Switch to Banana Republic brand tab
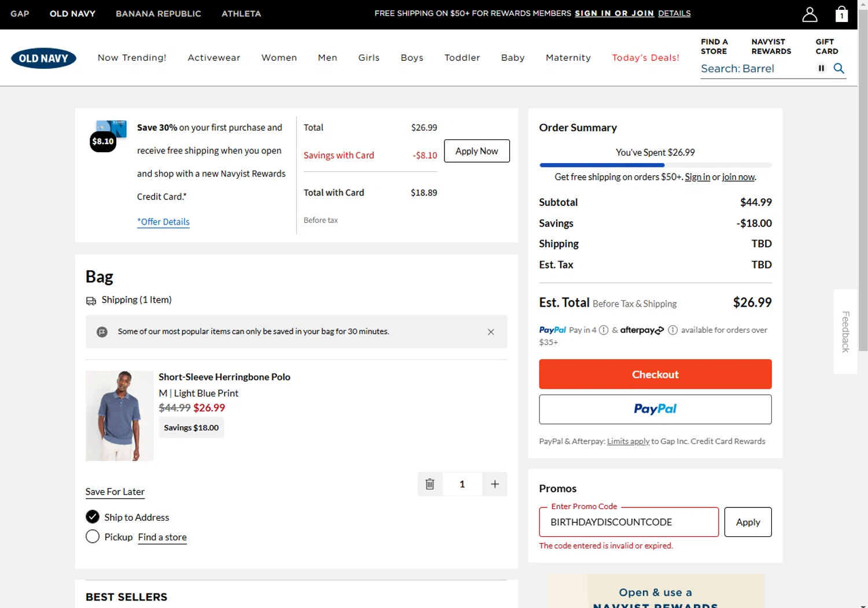Image resolution: width=868 pixels, height=608 pixels. click(158, 14)
